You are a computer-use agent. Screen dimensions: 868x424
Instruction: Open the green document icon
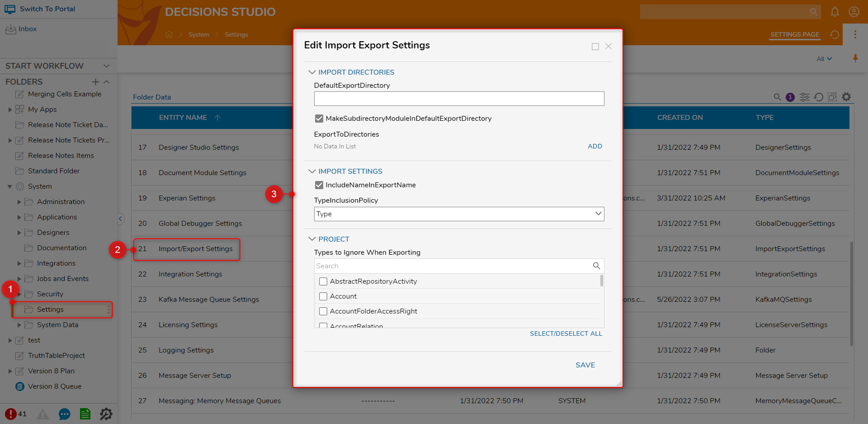pyautogui.click(x=85, y=414)
